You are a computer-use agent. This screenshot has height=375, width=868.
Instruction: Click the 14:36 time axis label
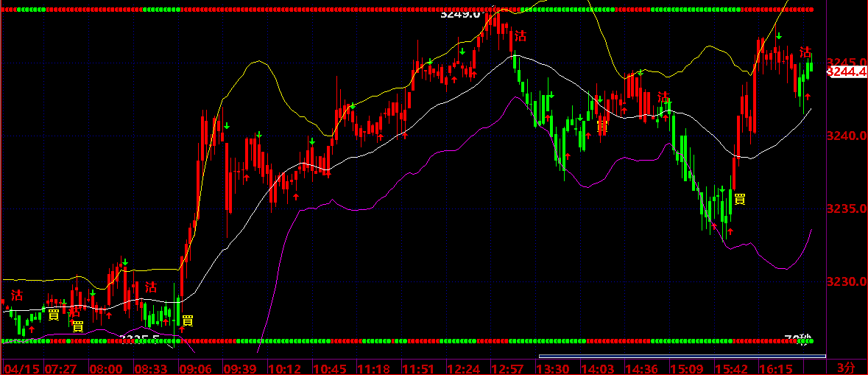click(x=642, y=368)
